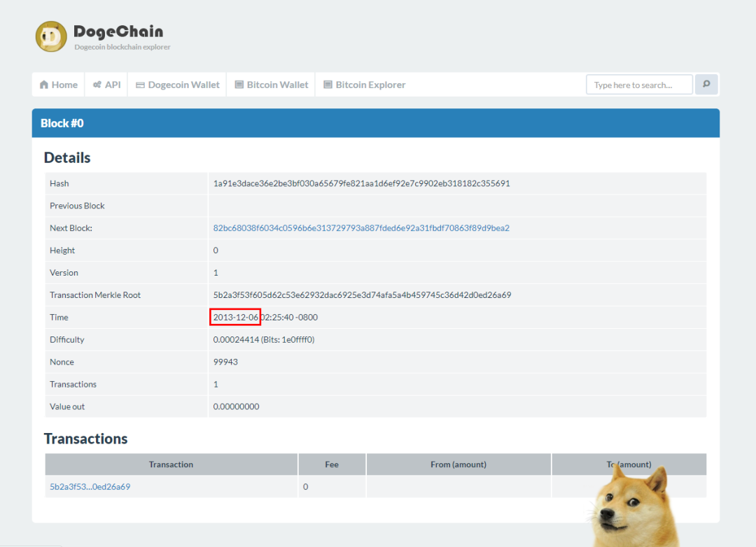Image resolution: width=756 pixels, height=547 pixels.
Task: Click the Fee column header
Action: (x=332, y=464)
